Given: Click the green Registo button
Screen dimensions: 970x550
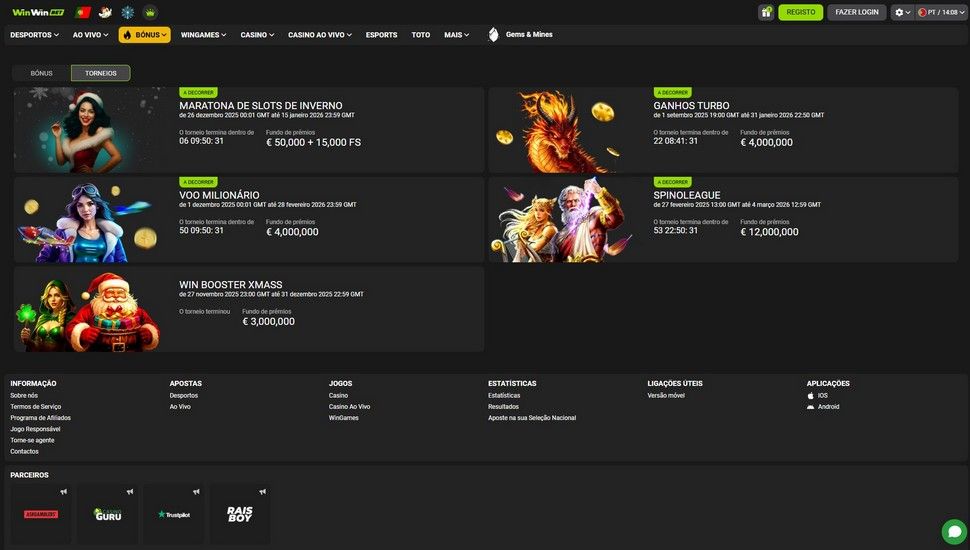Looking at the screenshot, I should [800, 12].
